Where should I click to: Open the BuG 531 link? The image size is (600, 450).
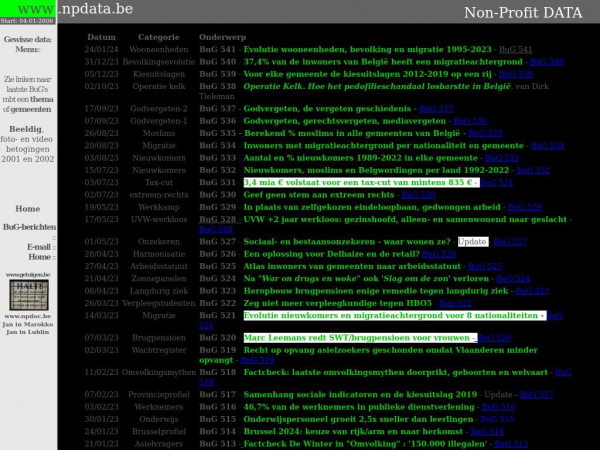496,182
